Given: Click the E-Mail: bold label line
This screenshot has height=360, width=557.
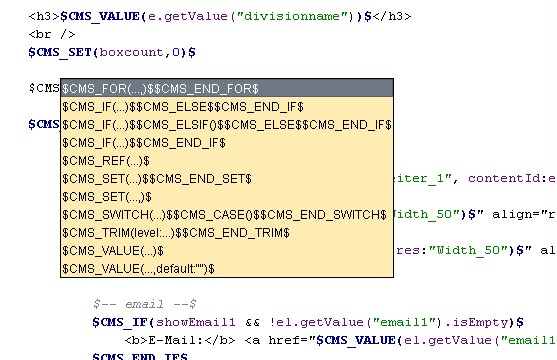Looking at the screenshot, I should click(x=340, y=340).
